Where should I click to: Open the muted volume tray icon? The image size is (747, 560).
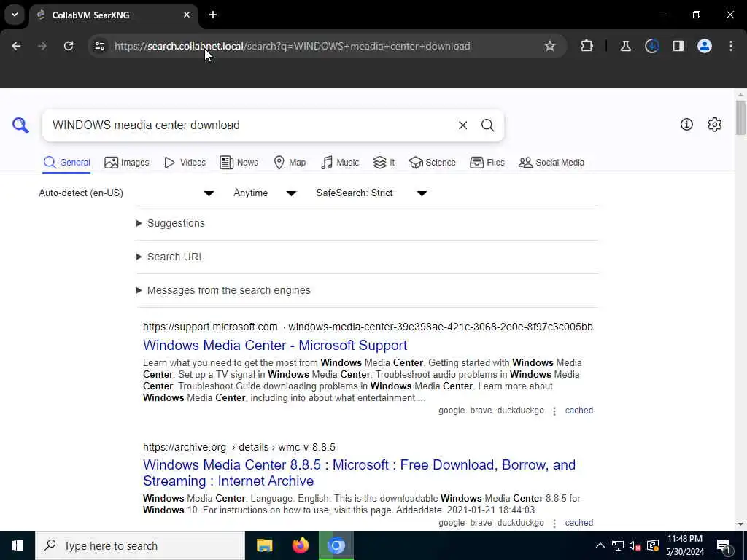coord(635,545)
